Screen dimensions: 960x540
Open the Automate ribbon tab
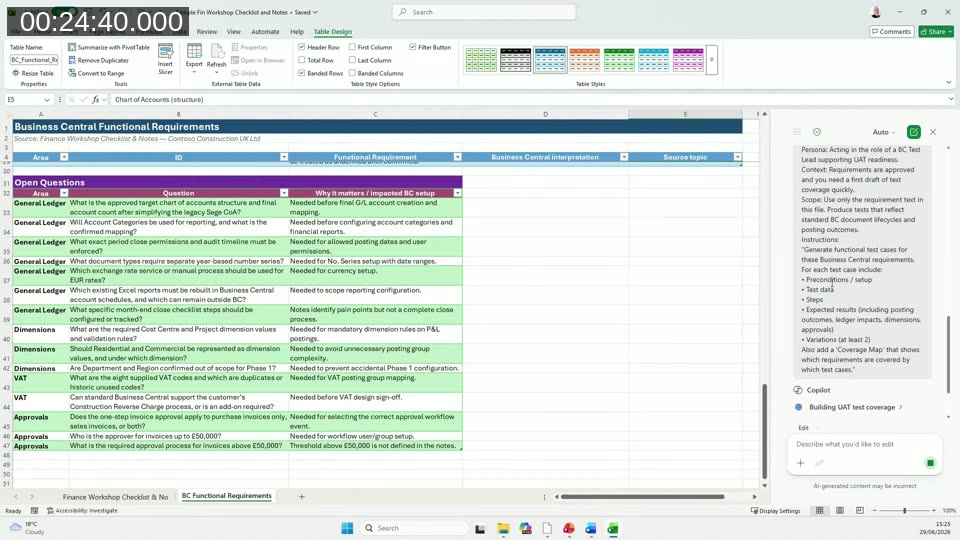click(265, 32)
